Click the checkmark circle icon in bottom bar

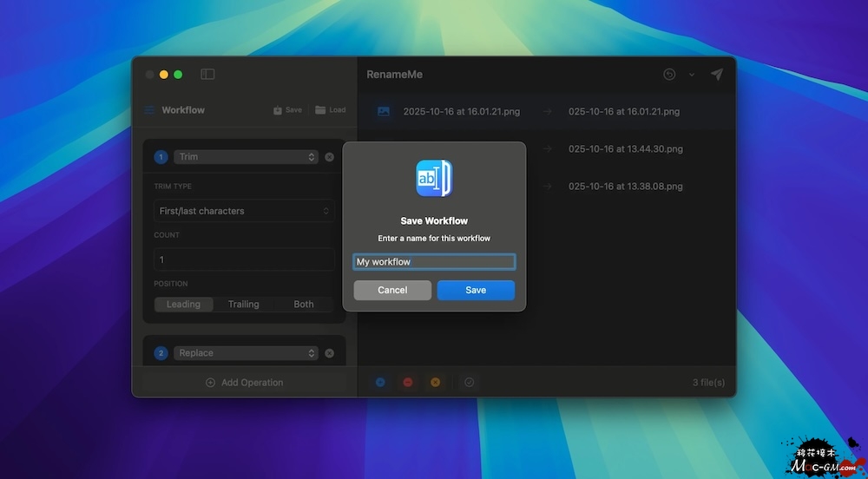[469, 382]
